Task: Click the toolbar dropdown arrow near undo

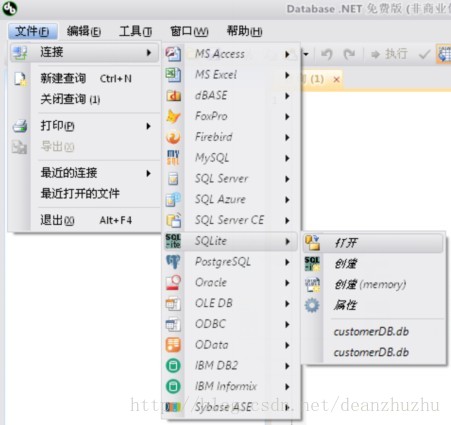Action: coord(306,54)
